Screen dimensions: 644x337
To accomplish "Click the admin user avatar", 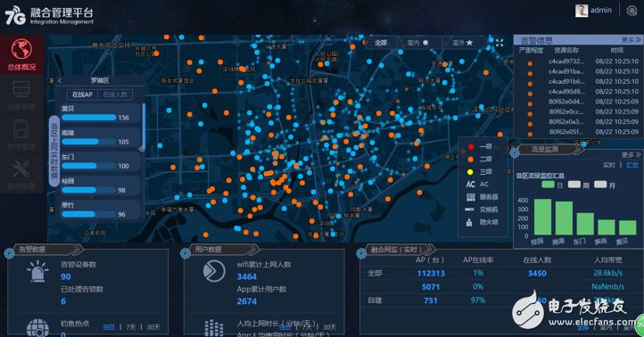I will coord(582,11).
